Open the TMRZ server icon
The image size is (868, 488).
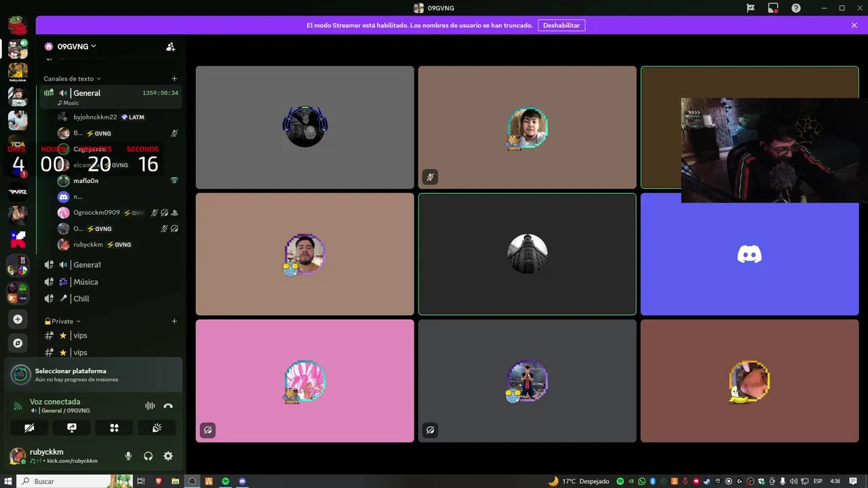pyautogui.click(x=18, y=191)
